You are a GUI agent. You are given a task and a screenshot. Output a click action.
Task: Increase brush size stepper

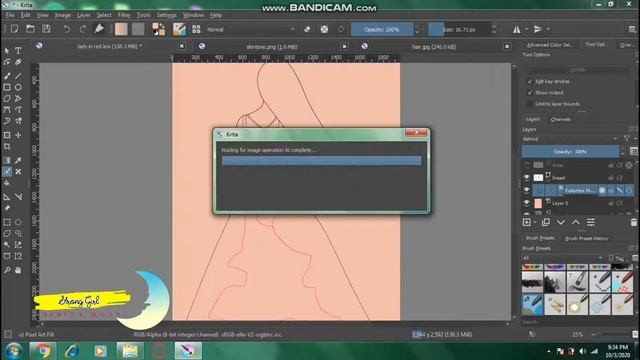494,27
